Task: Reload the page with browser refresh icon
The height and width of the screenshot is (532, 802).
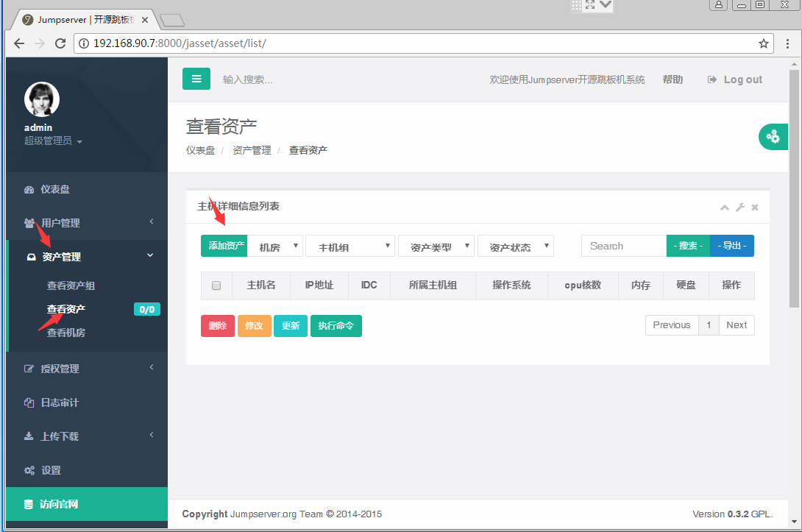Action: tap(60, 43)
